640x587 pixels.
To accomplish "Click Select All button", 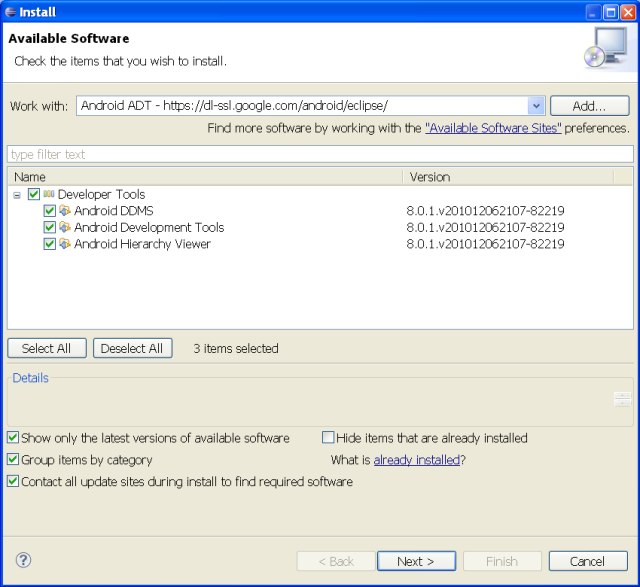I will coord(47,348).
